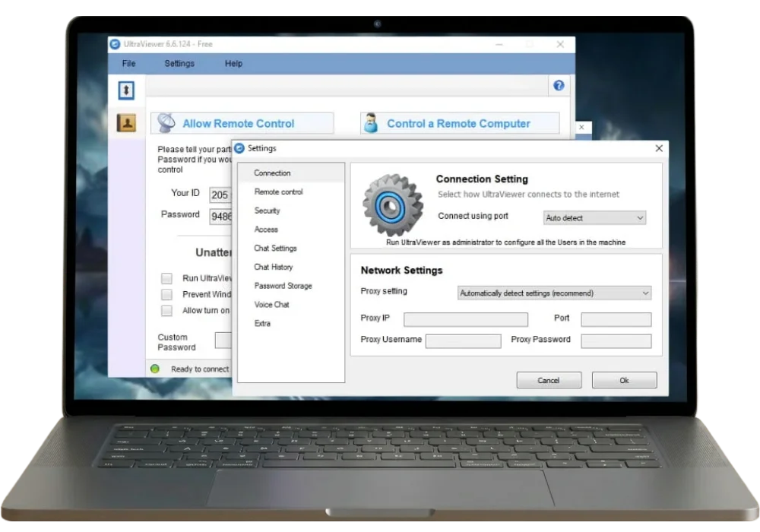This screenshot has width=760, height=532.
Task: Click the satellite dish Allow Remote Control icon
Action: pos(166,122)
